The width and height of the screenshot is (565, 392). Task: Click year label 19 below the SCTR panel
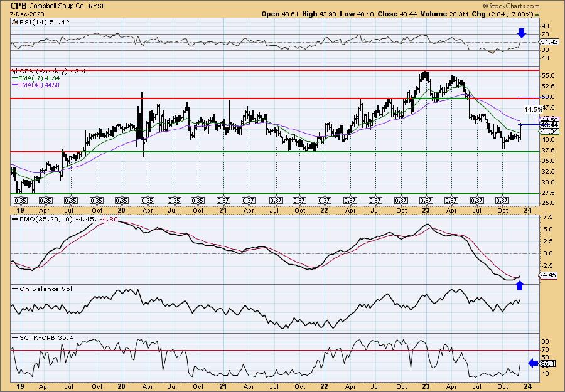[20, 387]
